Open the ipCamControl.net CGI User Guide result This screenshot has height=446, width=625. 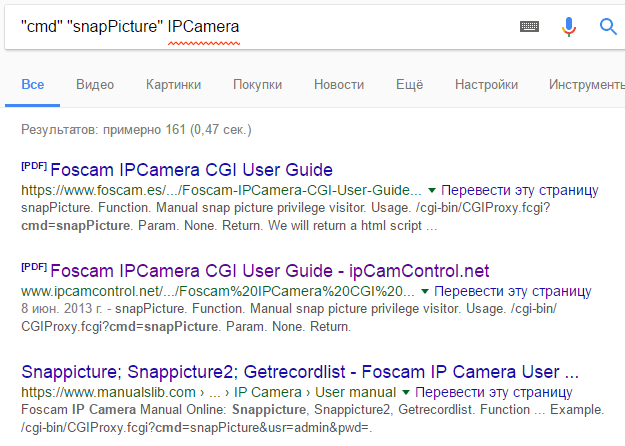(x=269, y=270)
